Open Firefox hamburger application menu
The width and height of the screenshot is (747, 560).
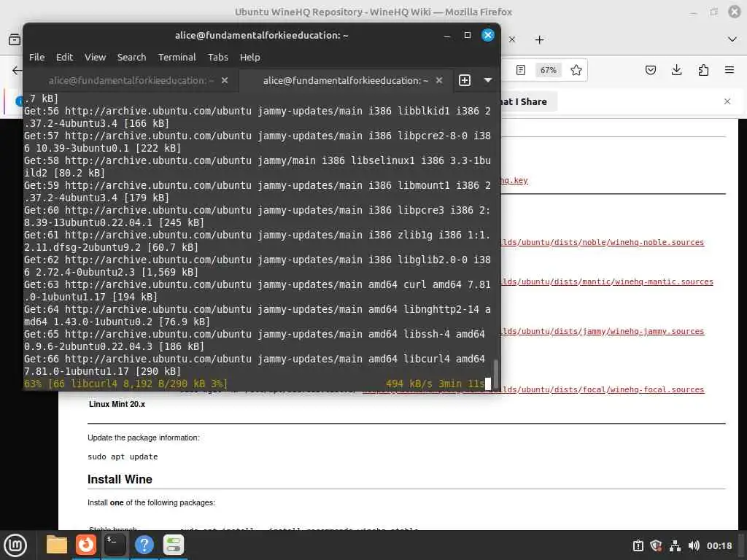(729, 70)
